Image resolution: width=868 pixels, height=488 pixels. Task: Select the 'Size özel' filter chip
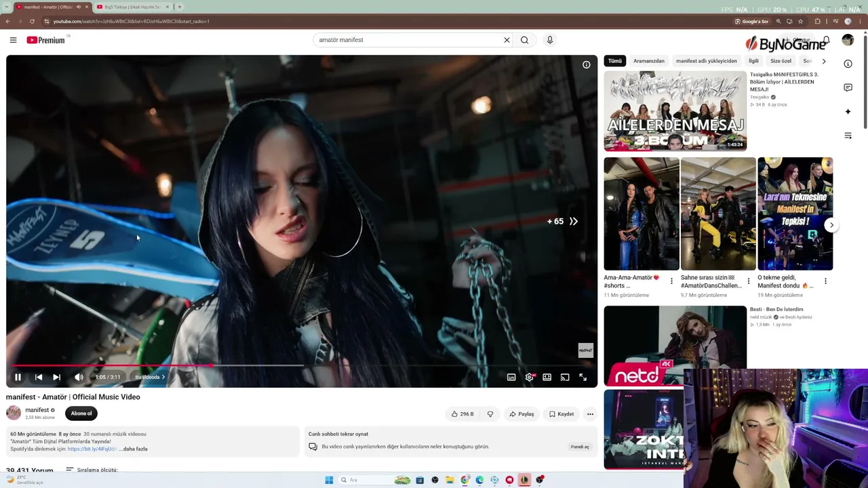(781, 61)
